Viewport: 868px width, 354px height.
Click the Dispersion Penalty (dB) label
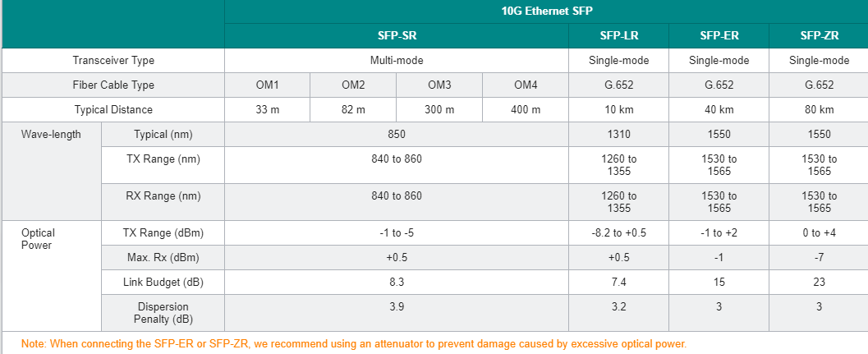(x=164, y=312)
